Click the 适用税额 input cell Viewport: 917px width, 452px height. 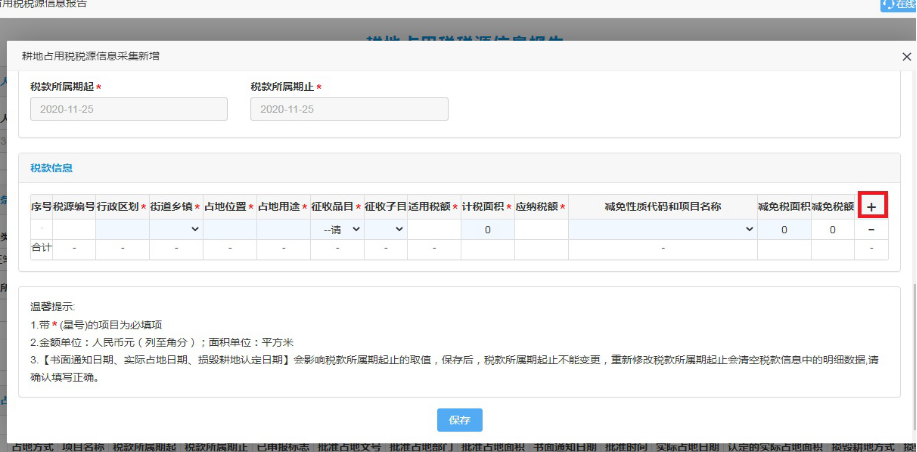pyautogui.click(x=434, y=229)
